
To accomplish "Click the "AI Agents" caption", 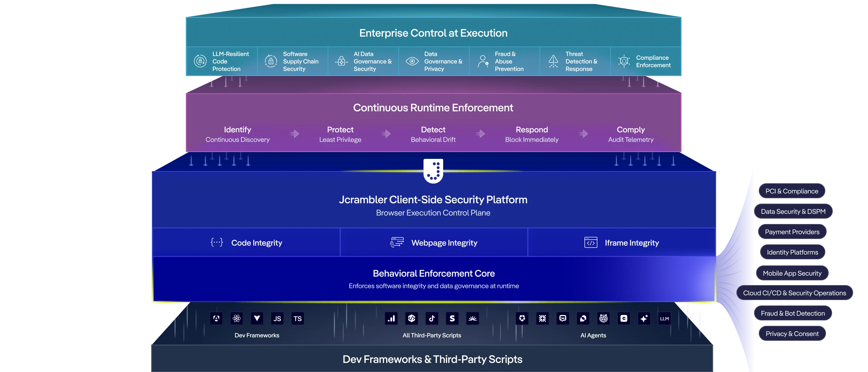I will click(x=593, y=335).
